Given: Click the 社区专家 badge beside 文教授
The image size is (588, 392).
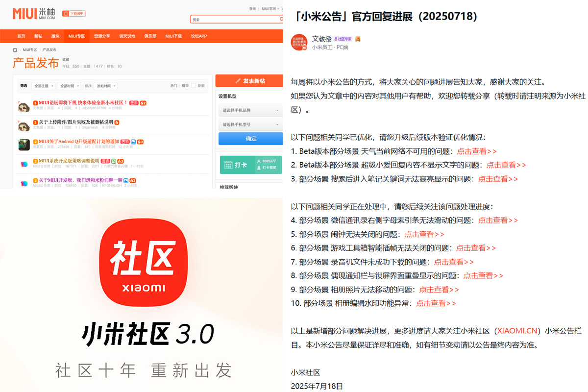Looking at the screenshot, I should coord(343,39).
